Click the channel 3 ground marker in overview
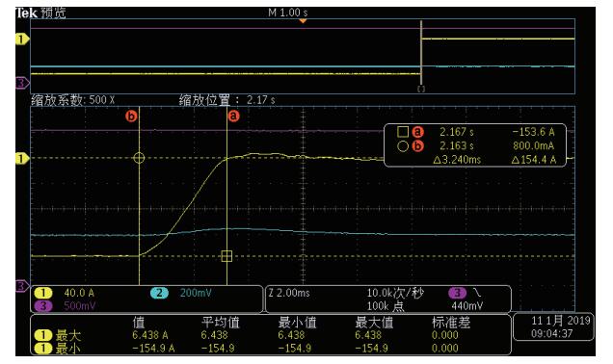 click(x=22, y=83)
